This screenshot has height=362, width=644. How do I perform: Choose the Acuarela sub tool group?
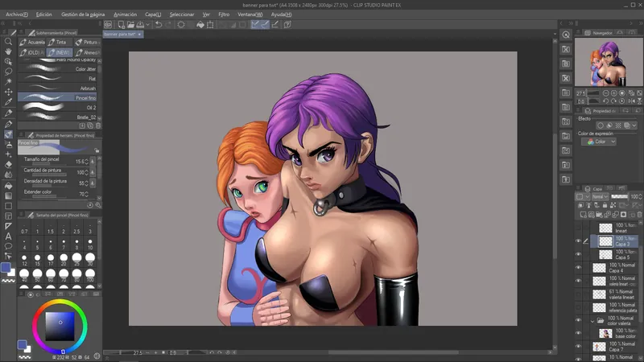[32, 43]
